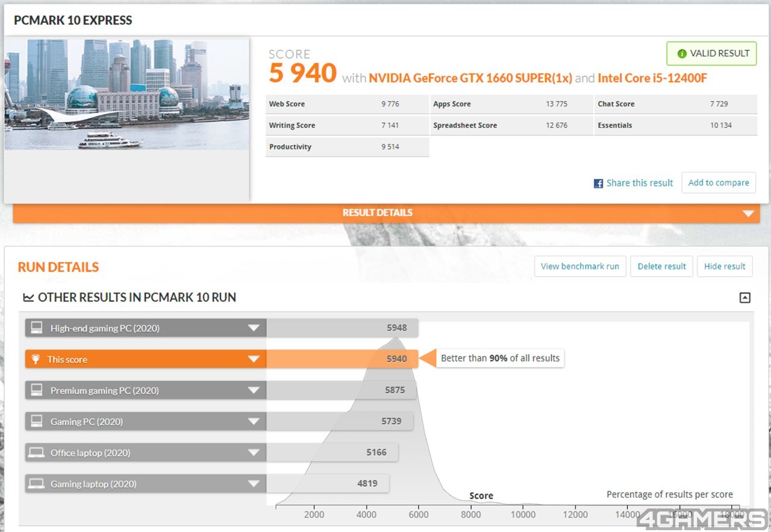Click Share this result link
This screenshot has height=532, width=771.
pos(640,183)
